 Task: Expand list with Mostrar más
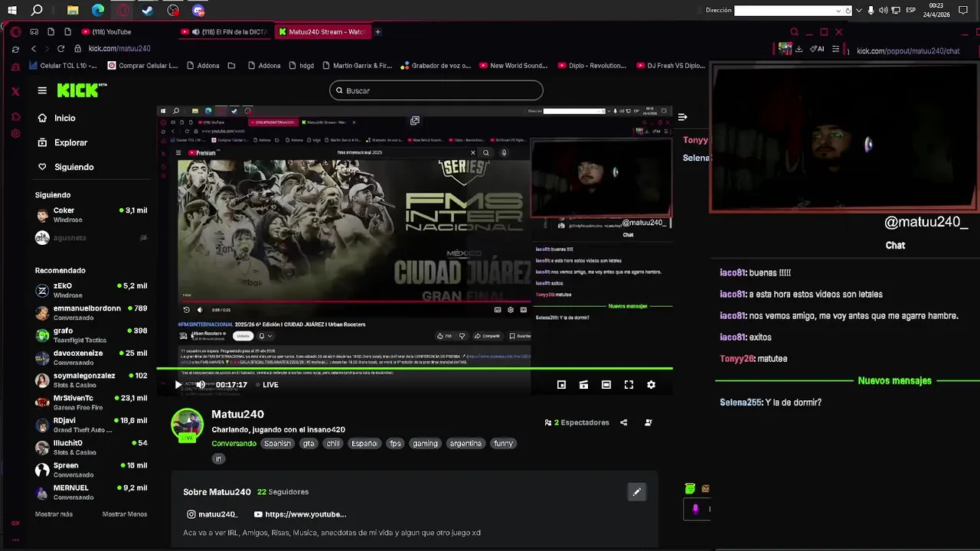click(x=54, y=514)
